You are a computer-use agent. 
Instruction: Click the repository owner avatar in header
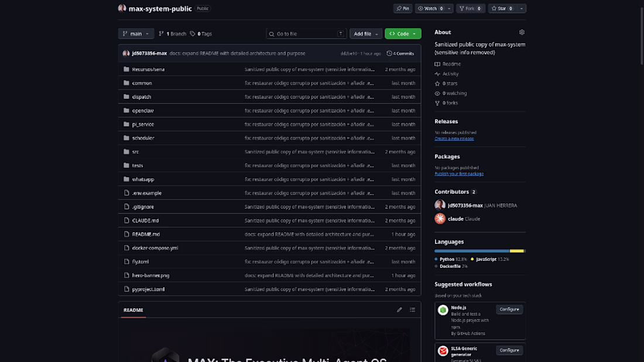tap(122, 8)
